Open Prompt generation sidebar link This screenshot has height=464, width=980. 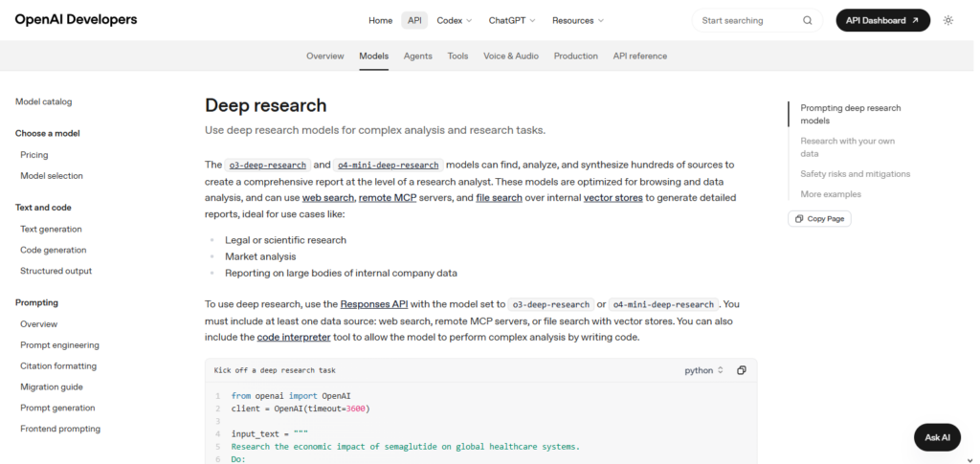57,408
